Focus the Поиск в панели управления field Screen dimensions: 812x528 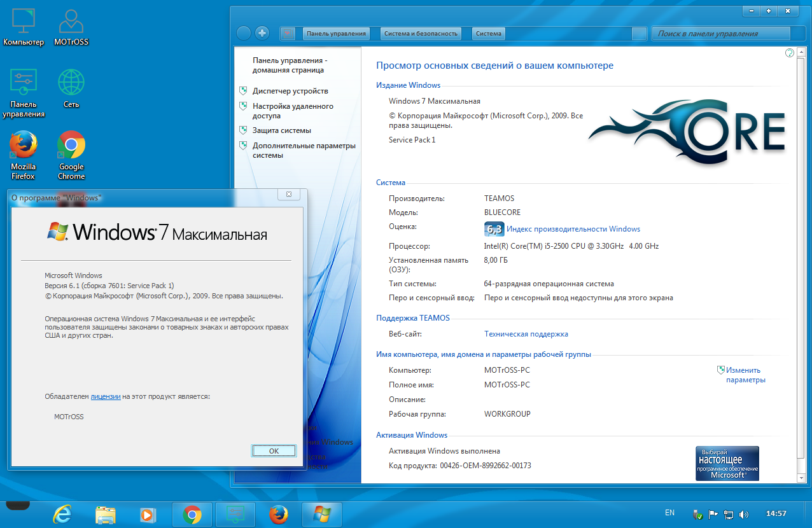pos(721,34)
